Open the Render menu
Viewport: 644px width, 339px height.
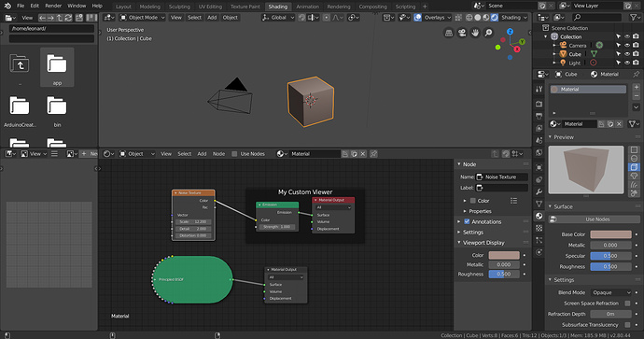tap(53, 6)
